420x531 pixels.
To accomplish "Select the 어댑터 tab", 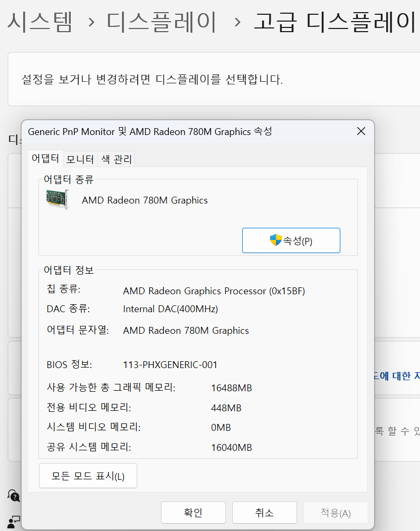I will tap(45, 158).
